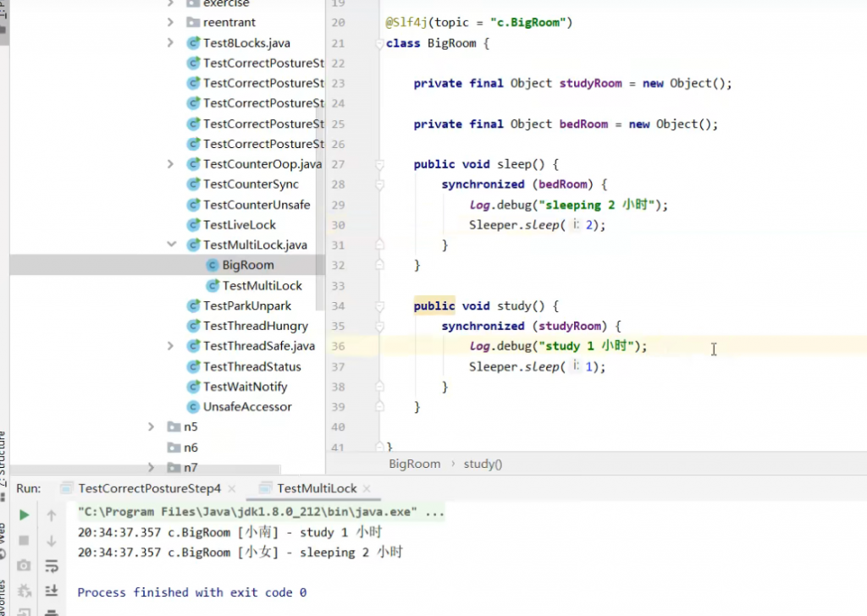The width and height of the screenshot is (867, 616).
Task: Expand Test8Locks.java in project tree
Action: [x=170, y=42]
